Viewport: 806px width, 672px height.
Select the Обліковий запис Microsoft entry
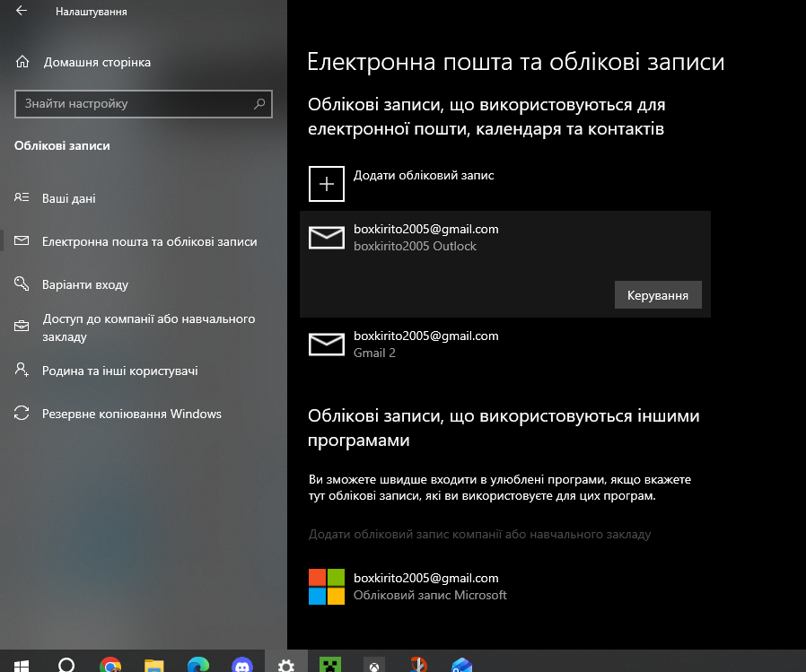505,587
